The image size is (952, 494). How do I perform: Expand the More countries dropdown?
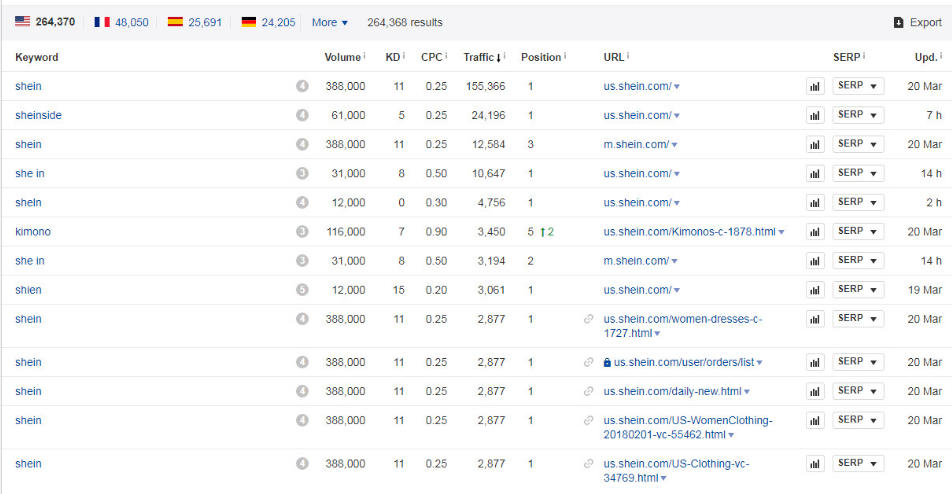(x=330, y=22)
